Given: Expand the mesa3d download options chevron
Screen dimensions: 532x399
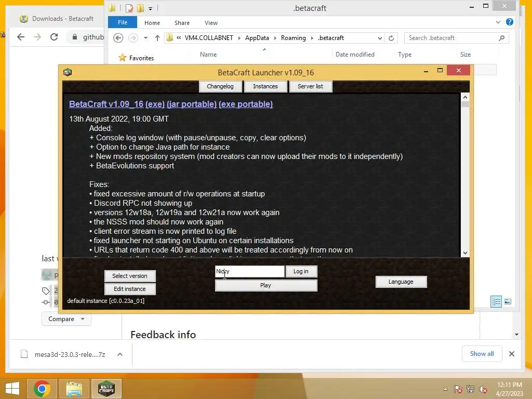Looking at the screenshot, I should [120, 354].
